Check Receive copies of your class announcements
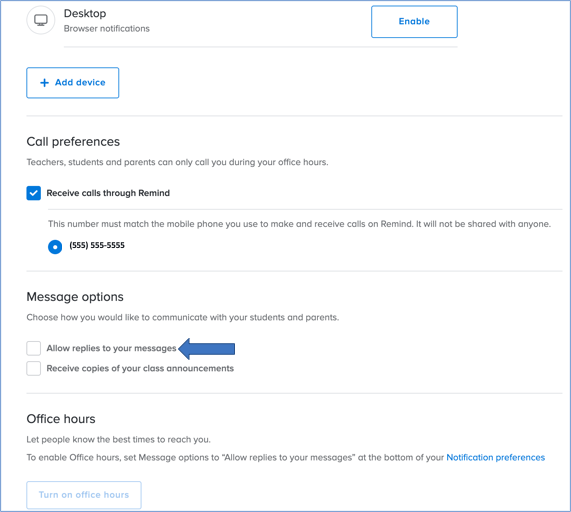The width and height of the screenshot is (571, 512). (x=34, y=369)
